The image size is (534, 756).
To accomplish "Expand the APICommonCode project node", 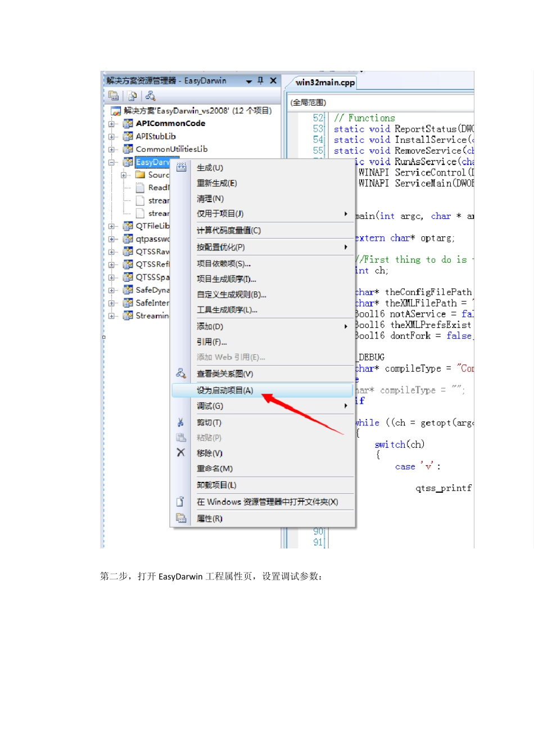I will click(x=111, y=124).
